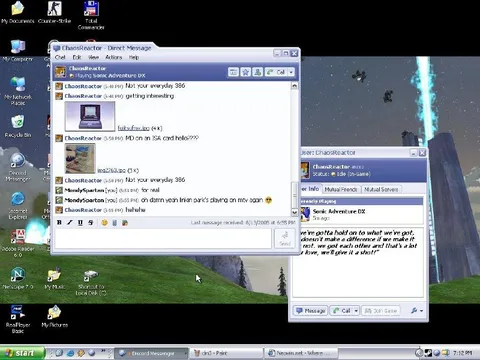Open the My Computer desktop icon
This screenshot has height=360, width=480.
click(18, 51)
